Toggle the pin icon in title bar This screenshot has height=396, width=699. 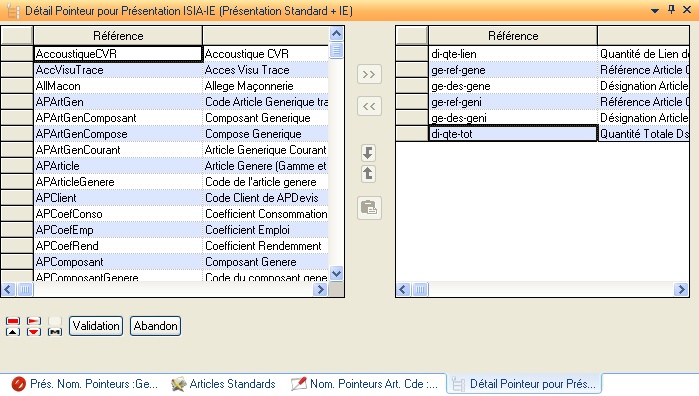tap(671, 9)
